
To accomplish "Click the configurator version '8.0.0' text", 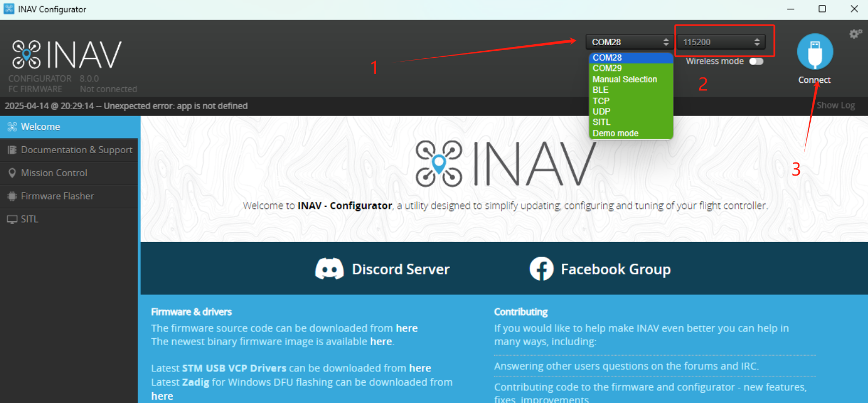I will [89, 79].
